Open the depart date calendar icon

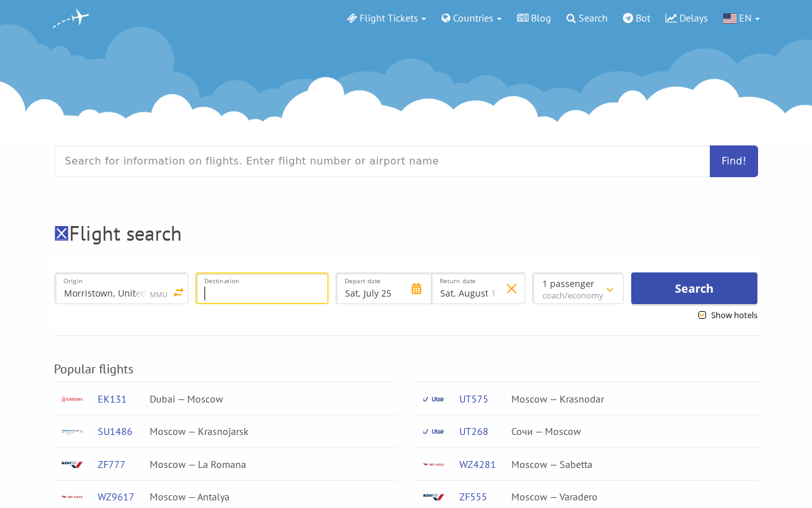416,288
